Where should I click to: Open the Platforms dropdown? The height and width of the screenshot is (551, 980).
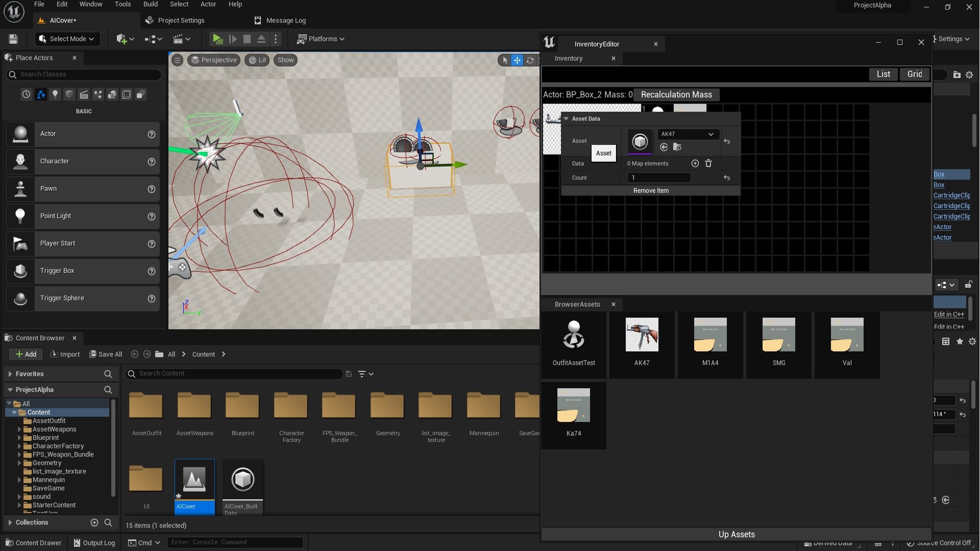[x=321, y=39]
